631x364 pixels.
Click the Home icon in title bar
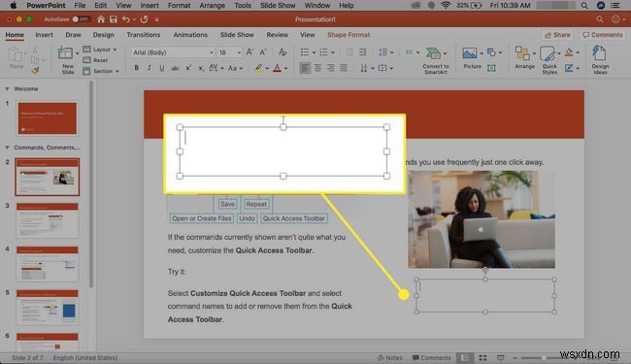101,19
